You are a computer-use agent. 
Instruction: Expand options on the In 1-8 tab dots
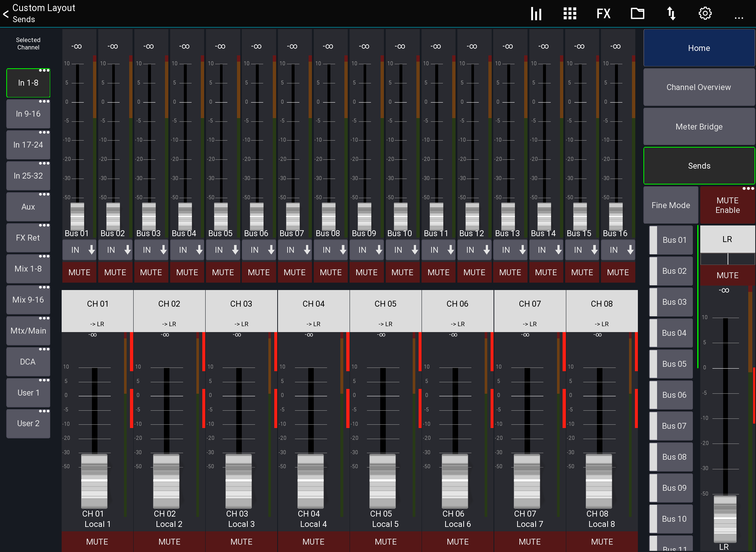tap(45, 69)
